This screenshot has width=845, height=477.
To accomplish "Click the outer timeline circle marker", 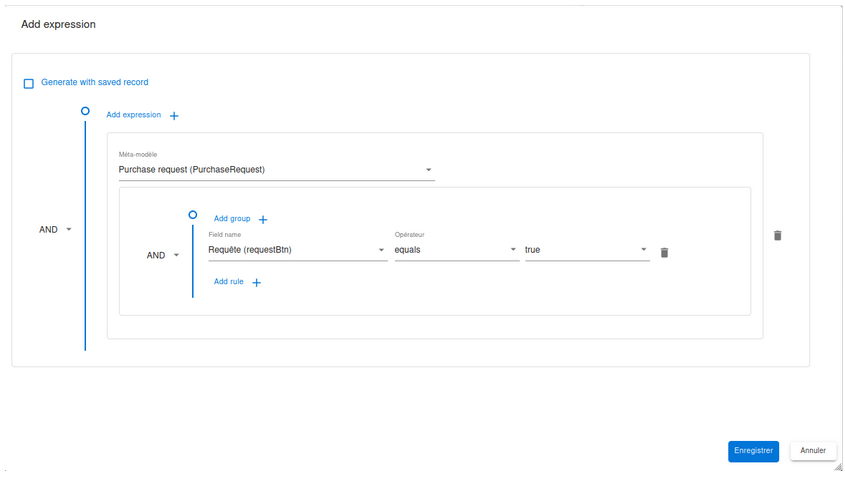I will (x=85, y=111).
